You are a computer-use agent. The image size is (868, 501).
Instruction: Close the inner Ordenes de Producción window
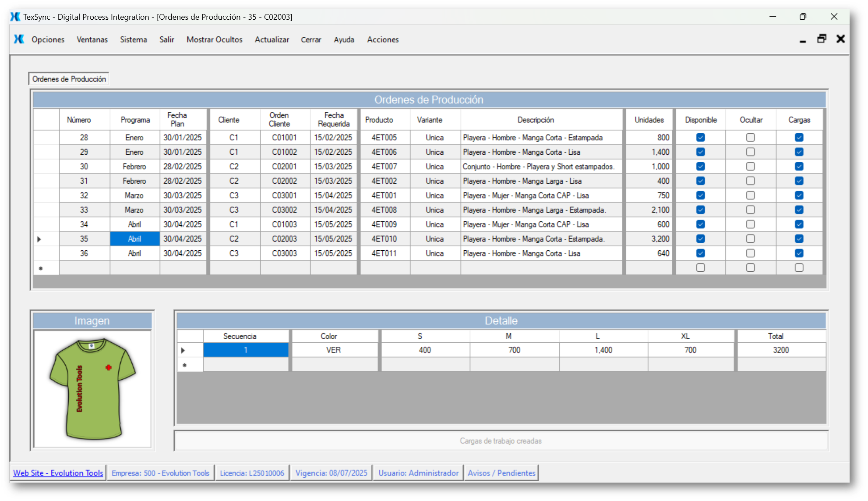[x=840, y=39]
